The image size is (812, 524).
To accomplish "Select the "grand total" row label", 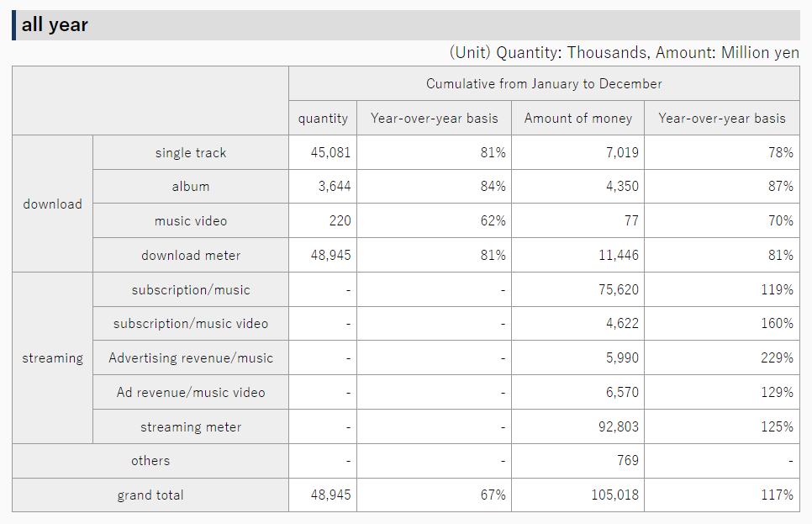I will point(150,495).
